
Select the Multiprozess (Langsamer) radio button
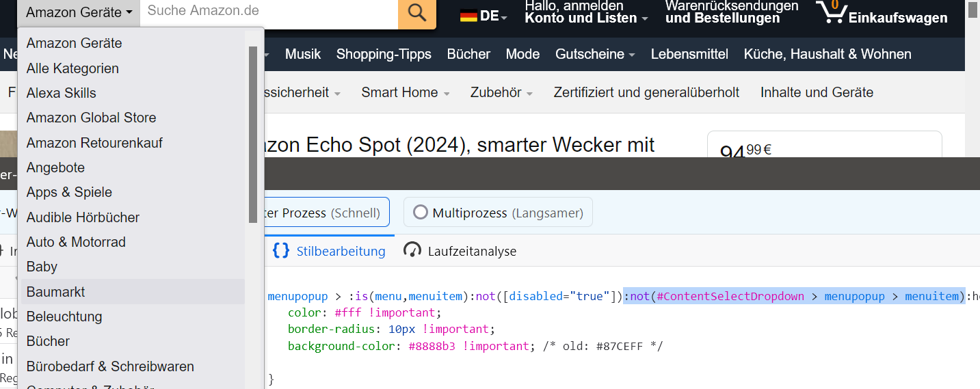click(421, 213)
